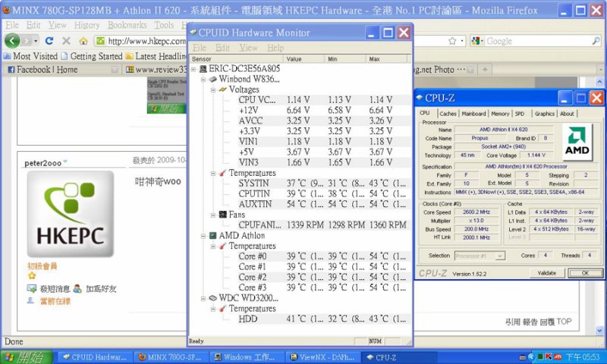The image size is (607, 364).
Task: Open Most Visited bookmarks folder
Action: pos(30,56)
